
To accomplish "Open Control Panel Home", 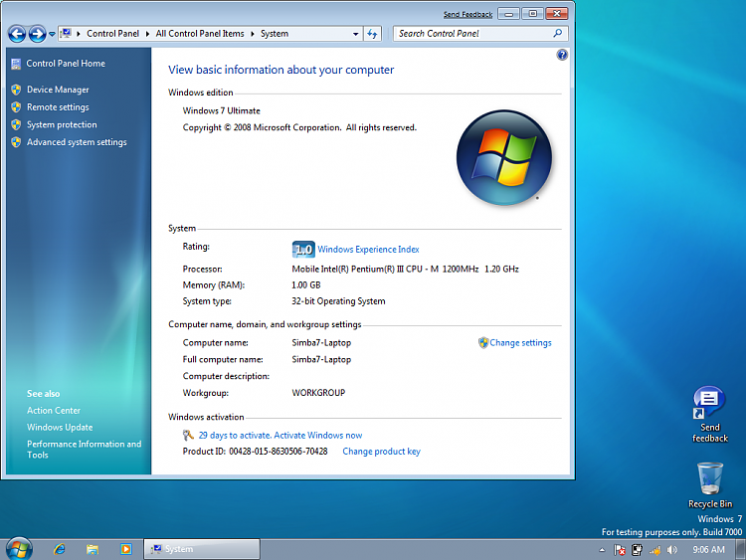I will click(66, 64).
